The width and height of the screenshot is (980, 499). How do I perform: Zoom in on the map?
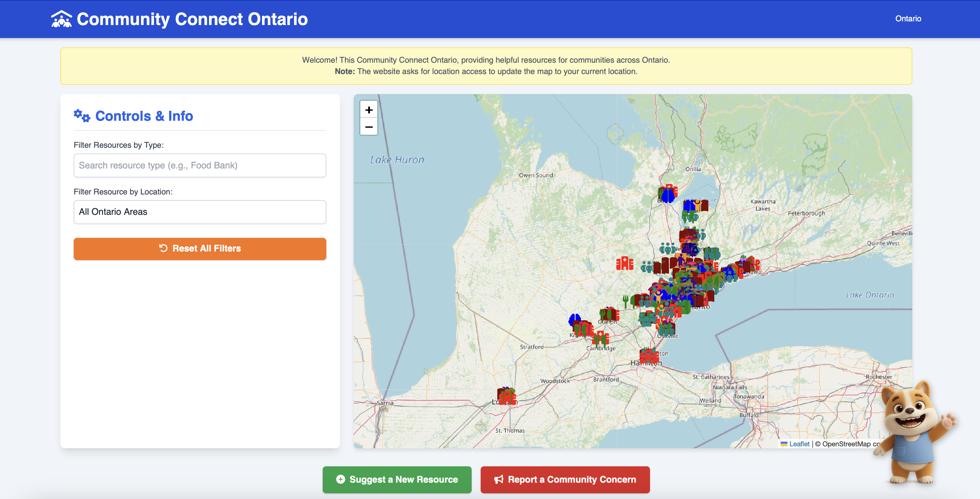(368, 110)
